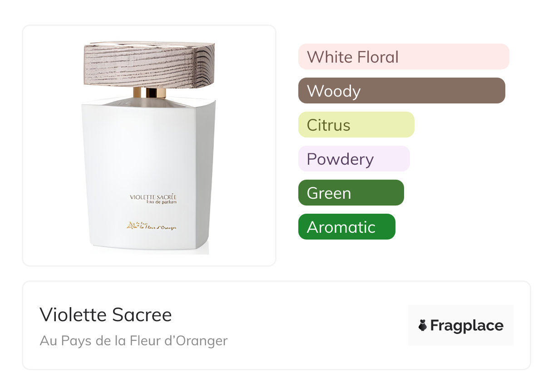Pick the lilac Powdery accord bar
Viewport: 553px width, 392px height.
[354, 159]
